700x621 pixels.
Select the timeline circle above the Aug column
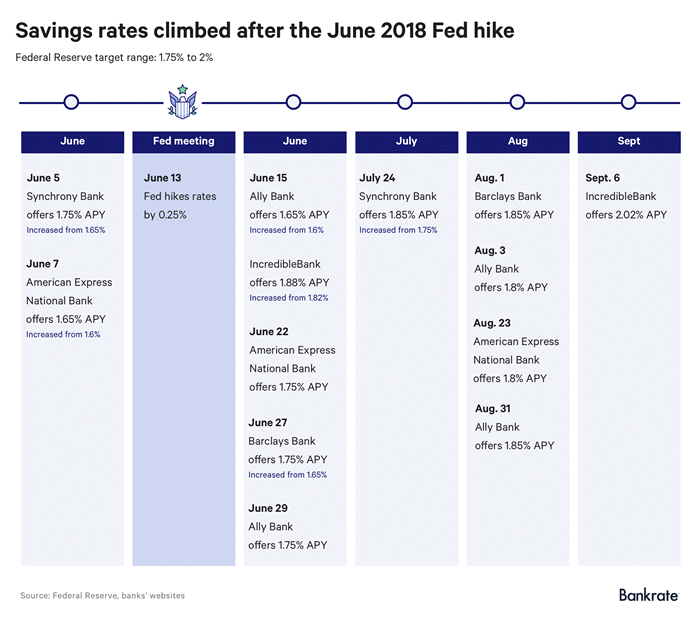pos(517,102)
